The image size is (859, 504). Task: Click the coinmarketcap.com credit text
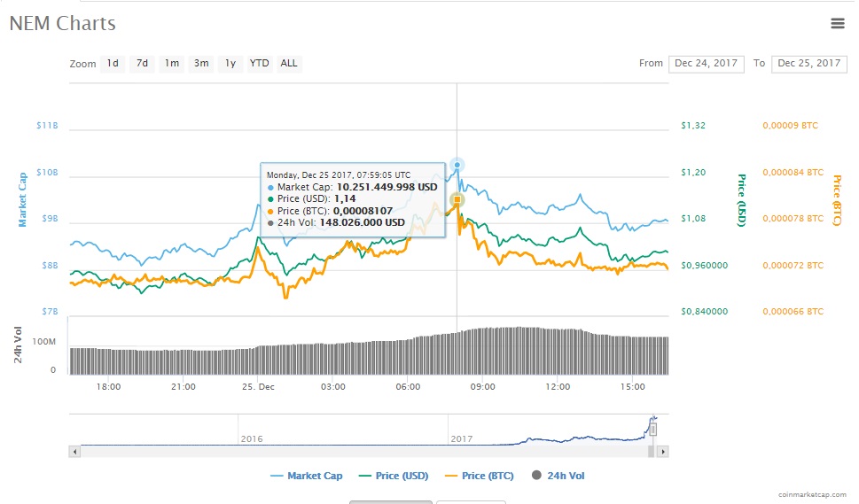click(812, 494)
